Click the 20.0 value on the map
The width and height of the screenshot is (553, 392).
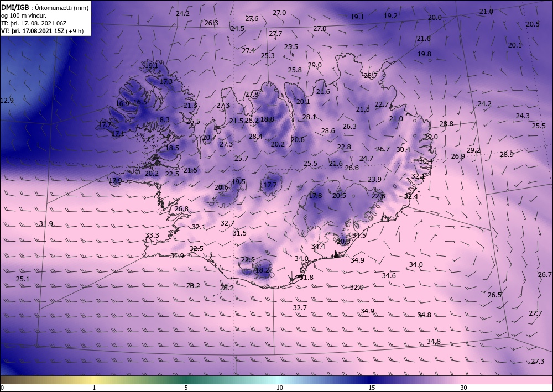(435, 18)
